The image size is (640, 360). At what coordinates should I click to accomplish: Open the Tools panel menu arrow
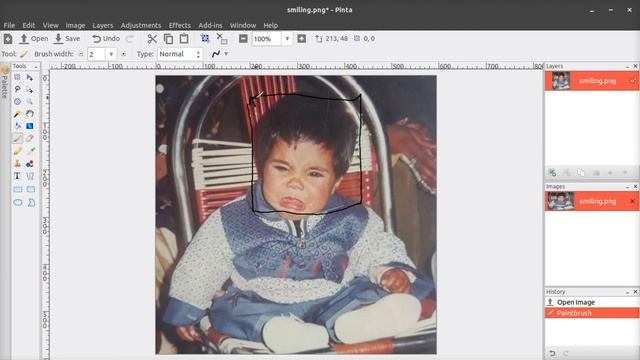click(36, 66)
